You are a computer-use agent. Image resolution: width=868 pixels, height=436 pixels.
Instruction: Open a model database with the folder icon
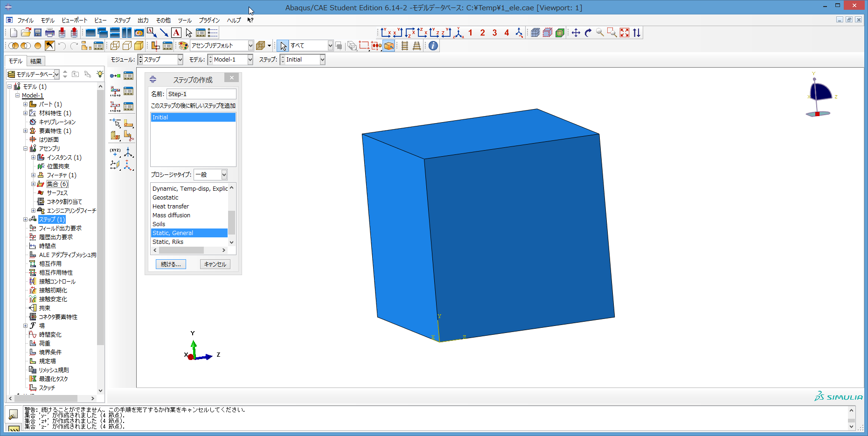pos(26,33)
